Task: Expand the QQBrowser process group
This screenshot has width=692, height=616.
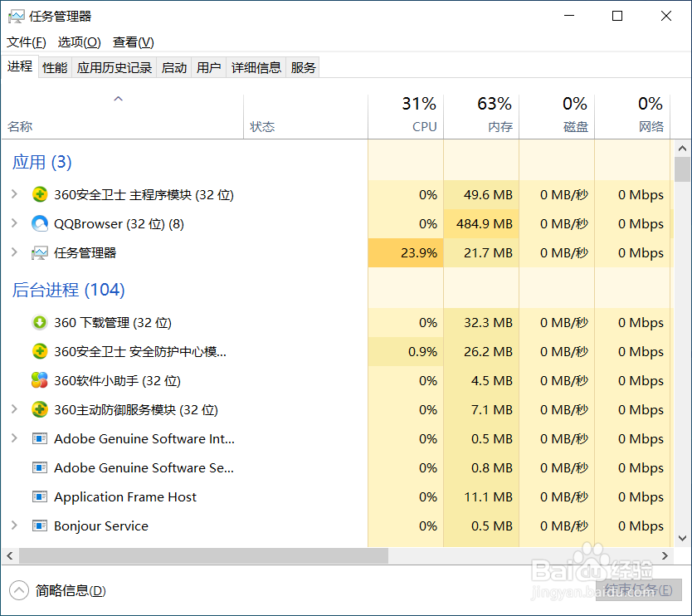Action: (x=14, y=224)
